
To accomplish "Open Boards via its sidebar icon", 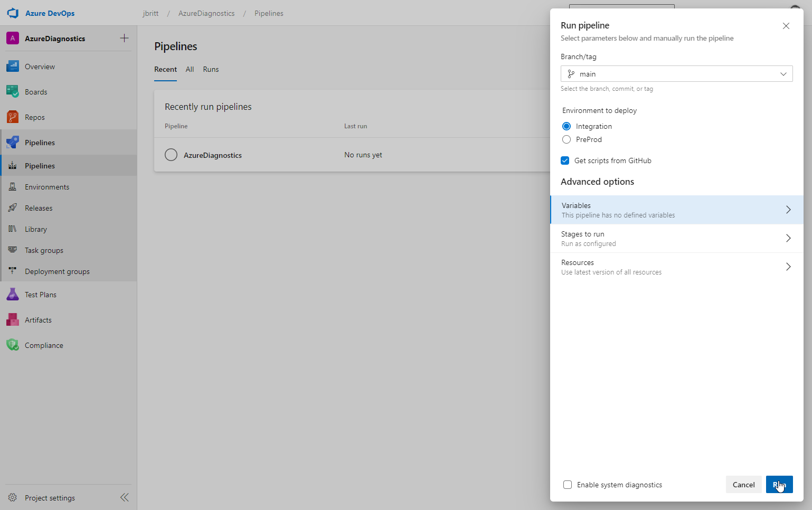I will (13, 92).
